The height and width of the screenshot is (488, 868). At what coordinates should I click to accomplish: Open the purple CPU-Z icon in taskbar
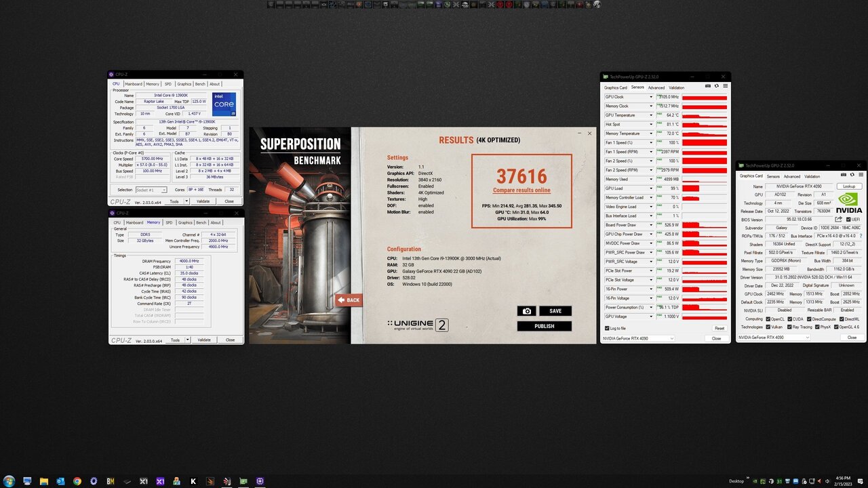coord(260,481)
